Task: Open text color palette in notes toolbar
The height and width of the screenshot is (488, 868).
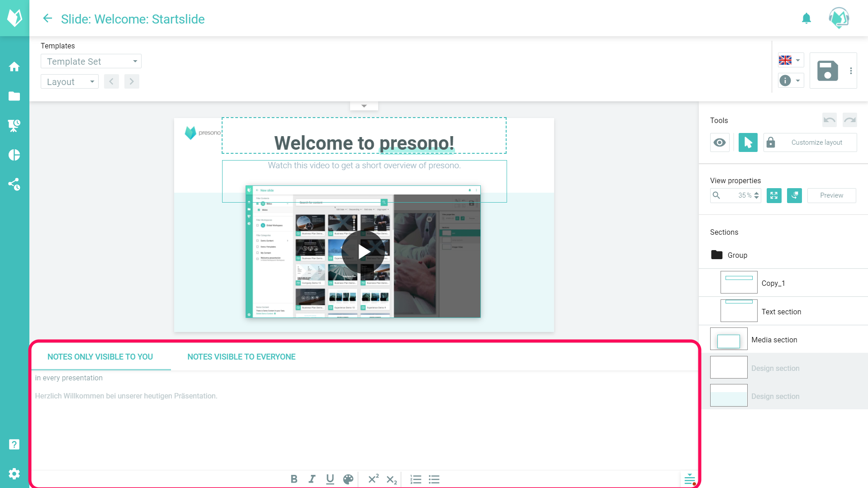Action: (x=348, y=479)
